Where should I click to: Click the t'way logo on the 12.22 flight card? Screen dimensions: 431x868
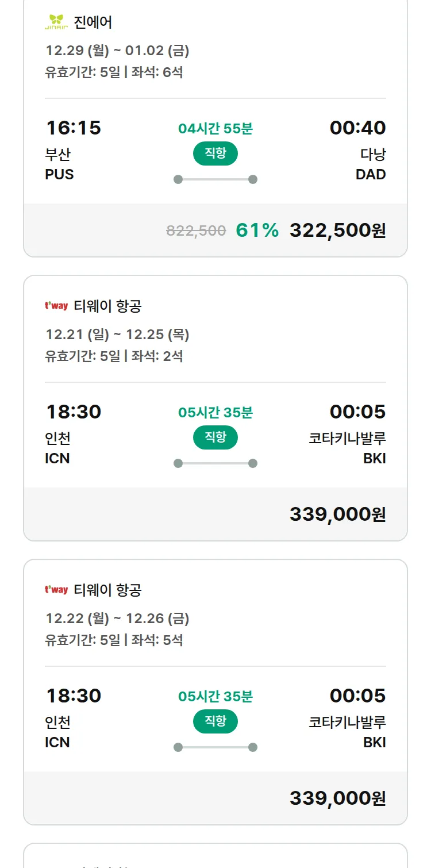[56, 590]
